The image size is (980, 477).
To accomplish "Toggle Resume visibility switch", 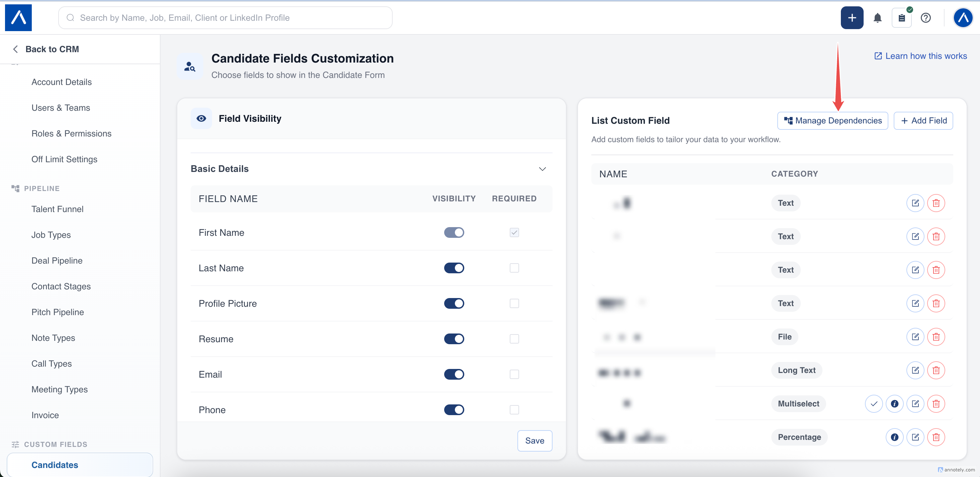I will [x=454, y=339].
